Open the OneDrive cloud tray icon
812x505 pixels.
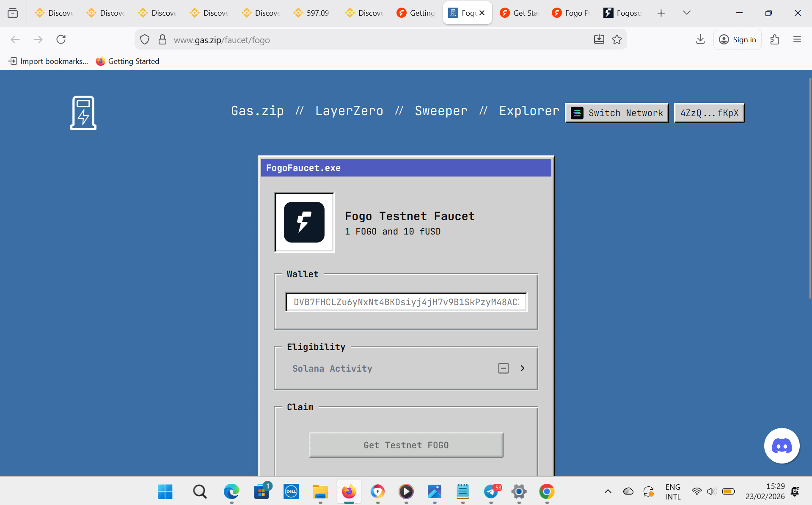[x=628, y=491]
